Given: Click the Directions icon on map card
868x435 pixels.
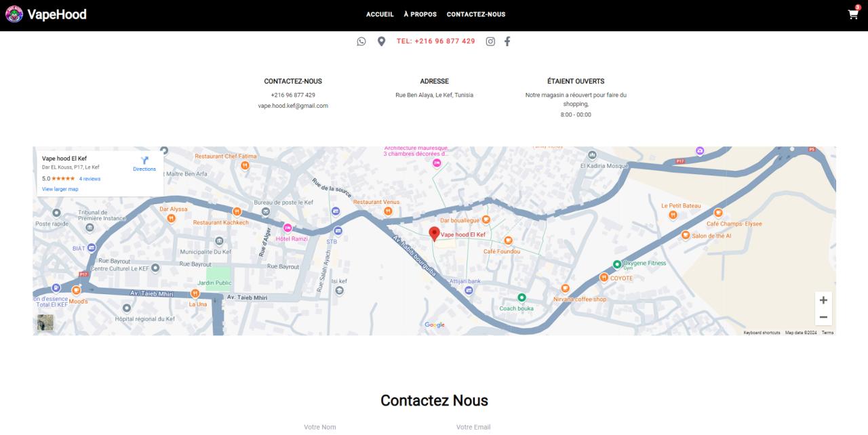Looking at the screenshot, I should tap(144, 161).
